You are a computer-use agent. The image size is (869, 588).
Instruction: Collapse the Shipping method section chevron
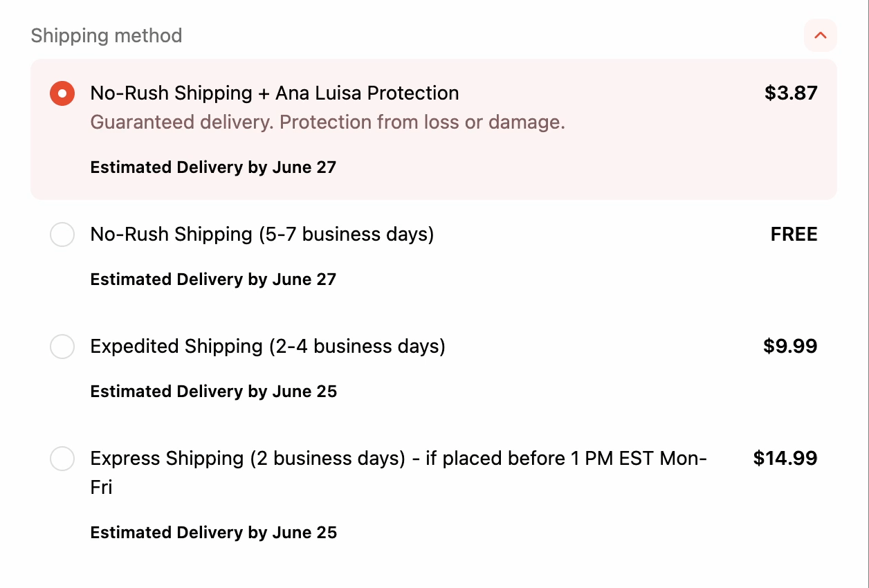pyautogui.click(x=820, y=35)
